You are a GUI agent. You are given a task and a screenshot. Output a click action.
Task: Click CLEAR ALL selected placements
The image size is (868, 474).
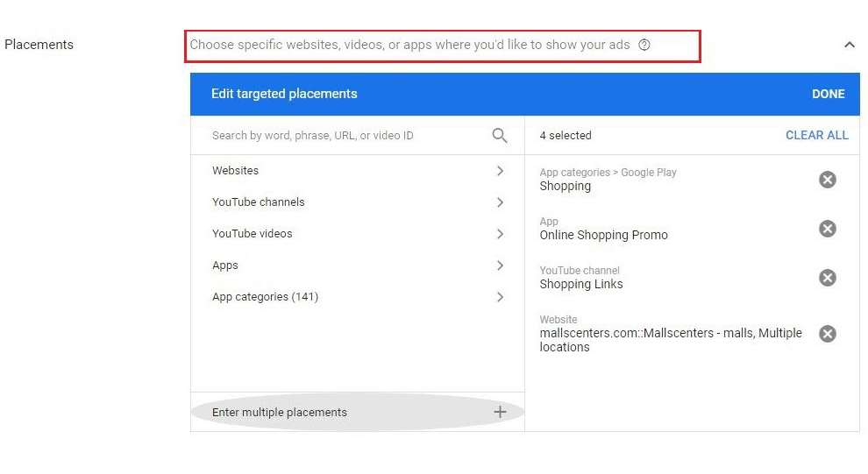(x=816, y=136)
